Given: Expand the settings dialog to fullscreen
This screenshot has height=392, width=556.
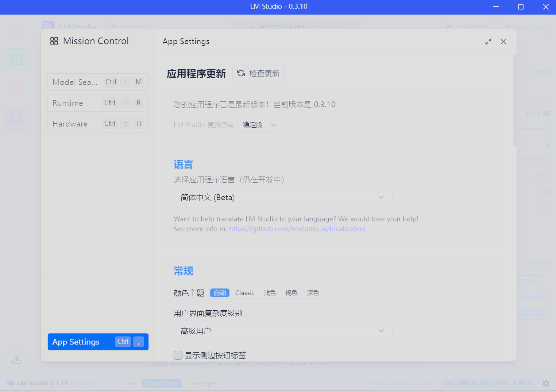Looking at the screenshot, I should click(x=488, y=42).
